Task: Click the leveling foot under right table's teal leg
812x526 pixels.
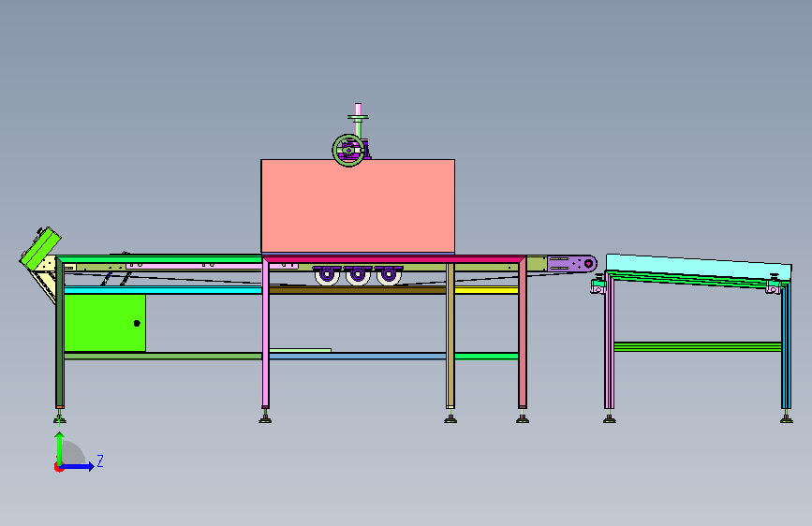Action: coord(787,417)
